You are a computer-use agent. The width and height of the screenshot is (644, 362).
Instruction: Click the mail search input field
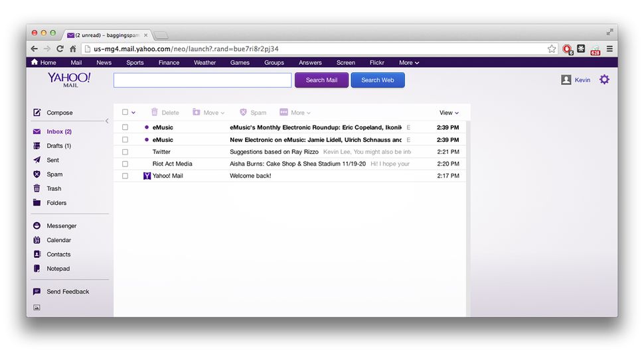coord(202,80)
